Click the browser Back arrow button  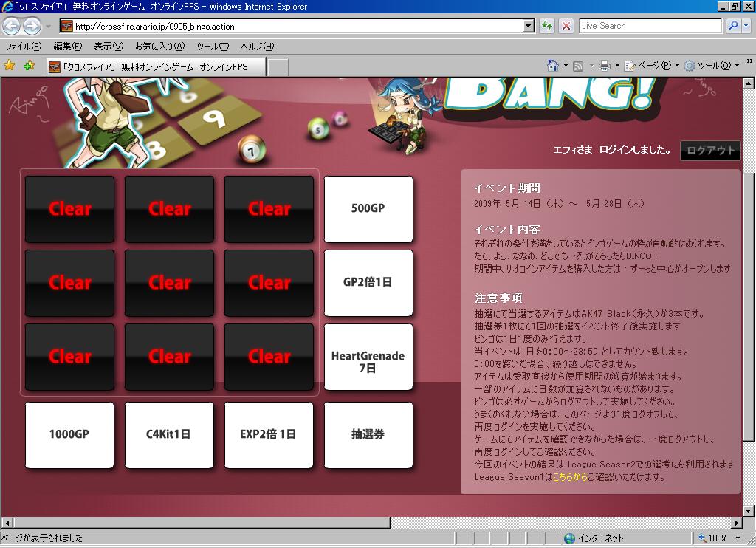[12, 26]
